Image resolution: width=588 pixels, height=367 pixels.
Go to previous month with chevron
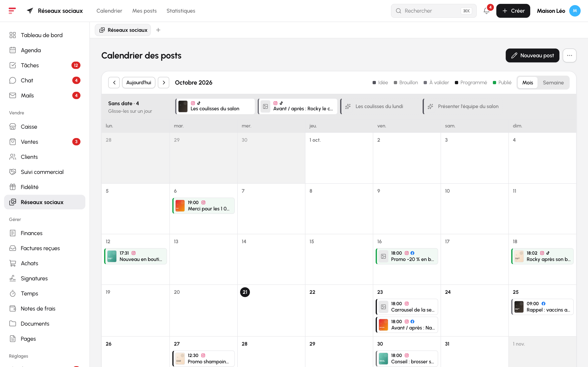click(x=114, y=83)
